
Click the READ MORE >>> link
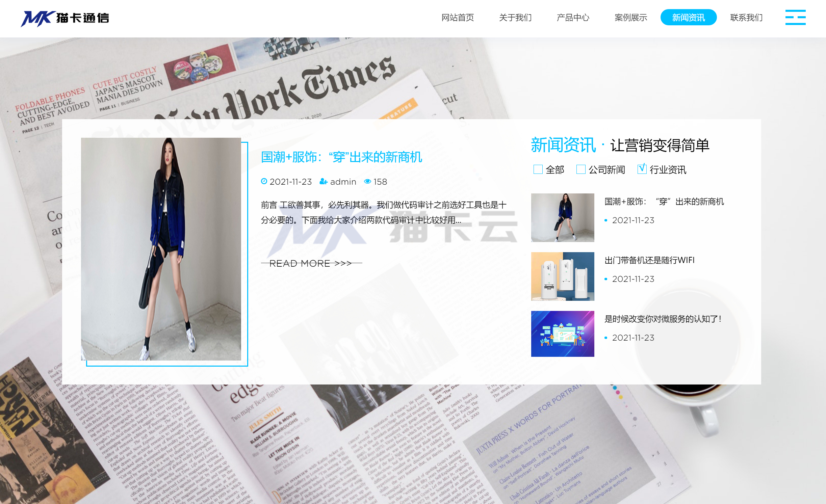(x=311, y=263)
